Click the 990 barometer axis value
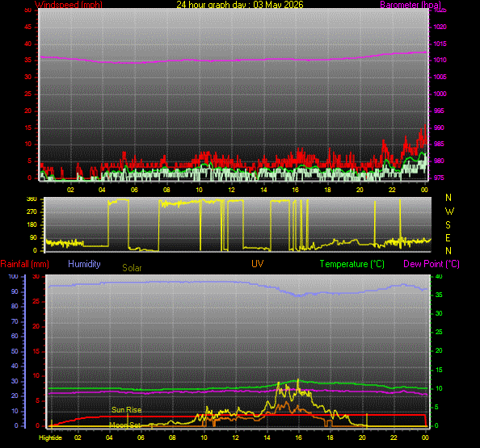The height and width of the screenshot is (448, 480). 439,128
